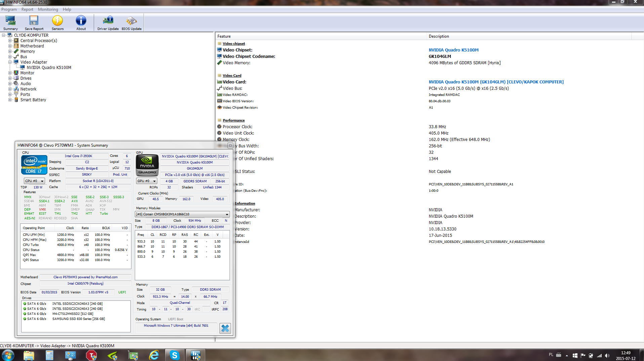This screenshot has height=361, width=644.
Task: Expand the Central Processor(s) node
Action: [x=10, y=40]
